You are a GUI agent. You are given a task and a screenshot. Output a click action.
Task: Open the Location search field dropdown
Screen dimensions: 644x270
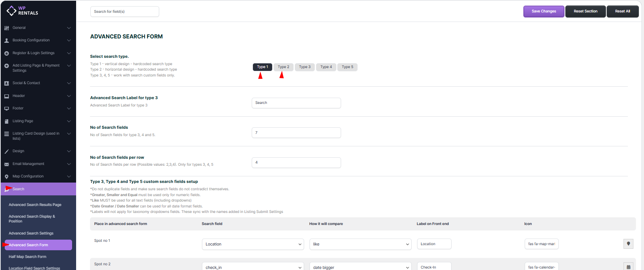pyautogui.click(x=253, y=244)
